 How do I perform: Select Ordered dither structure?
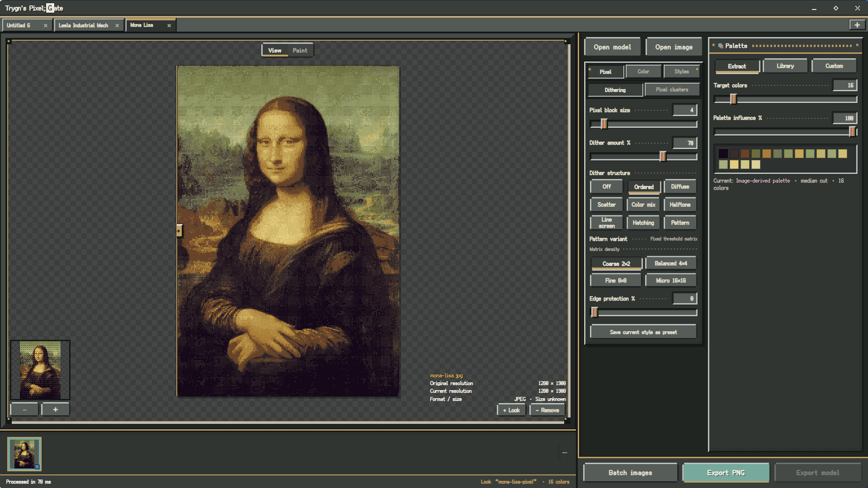point(644,187)
